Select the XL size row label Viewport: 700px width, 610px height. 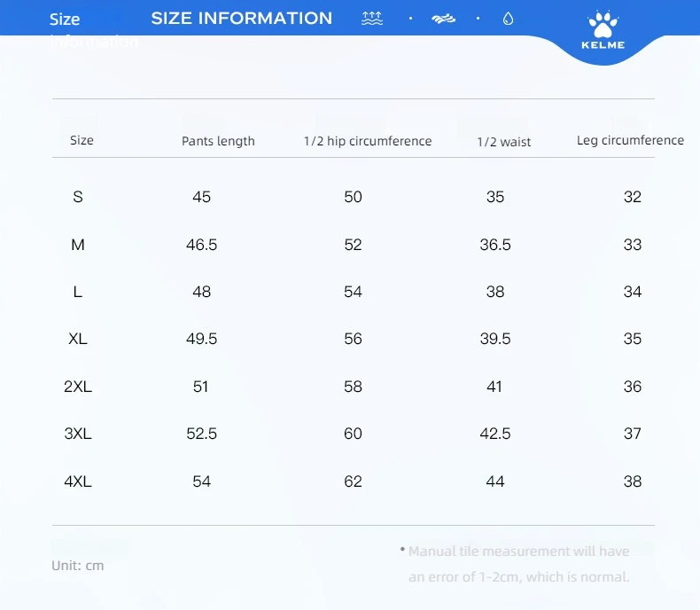pos(78,339)
